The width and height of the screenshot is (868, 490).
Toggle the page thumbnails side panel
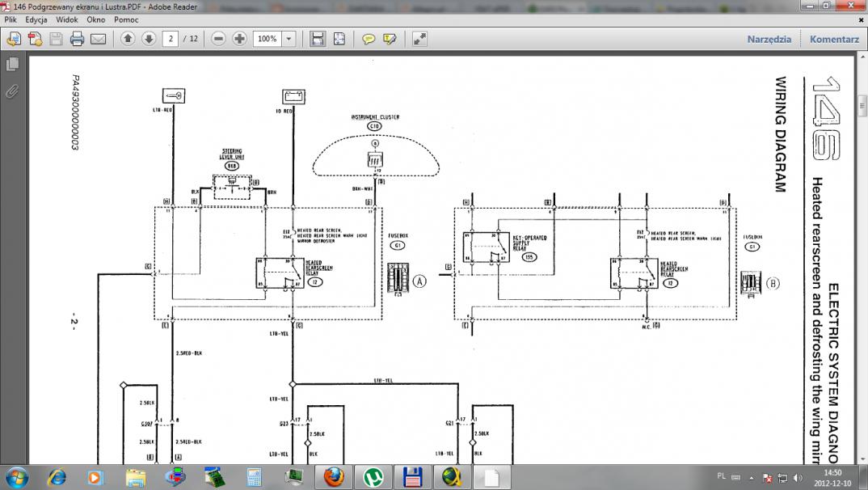tap(12, 64)
